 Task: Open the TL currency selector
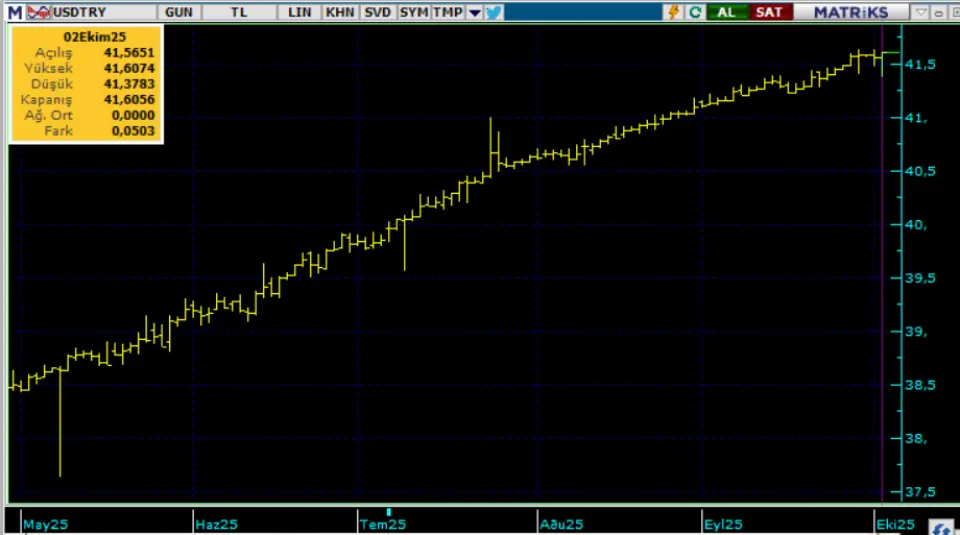click(239, 12)
